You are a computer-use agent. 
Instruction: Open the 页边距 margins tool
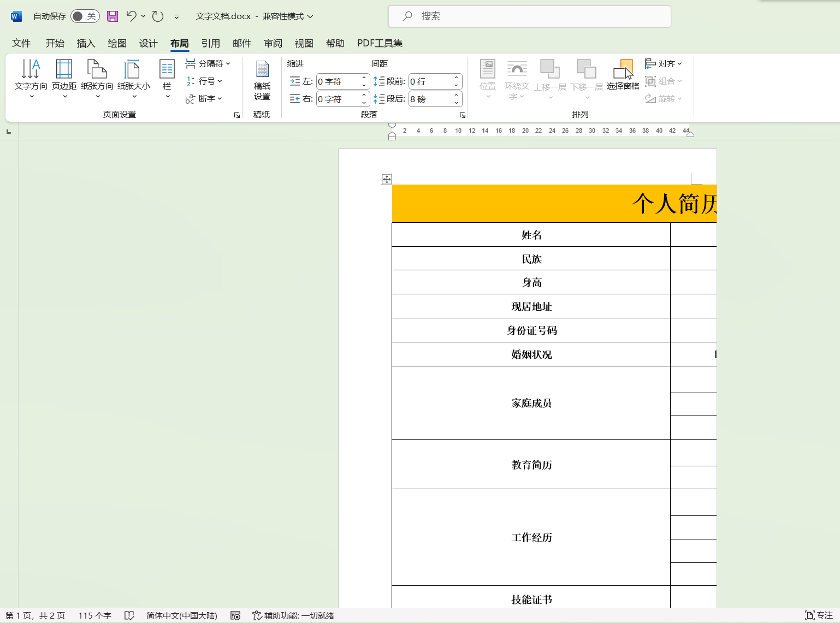(x=64, y=79)
